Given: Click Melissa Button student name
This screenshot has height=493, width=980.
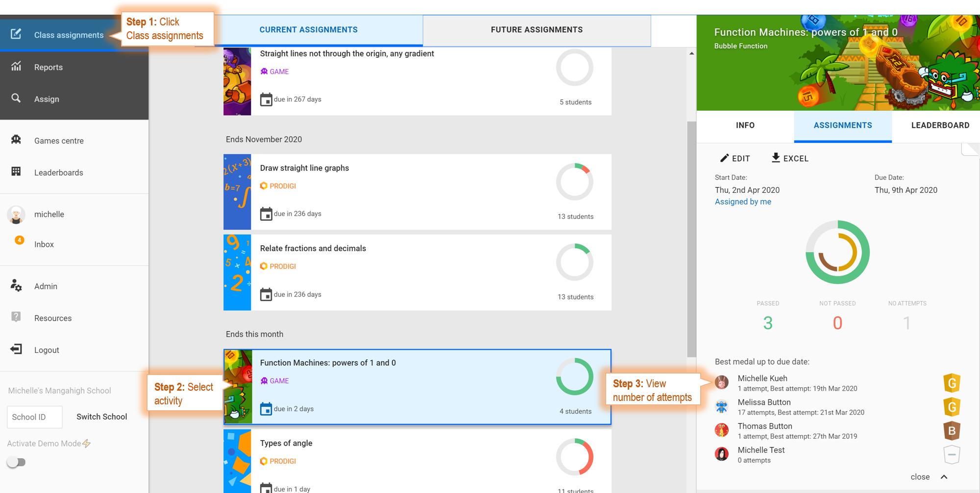Looking at the screenshot, I should 764,402.
